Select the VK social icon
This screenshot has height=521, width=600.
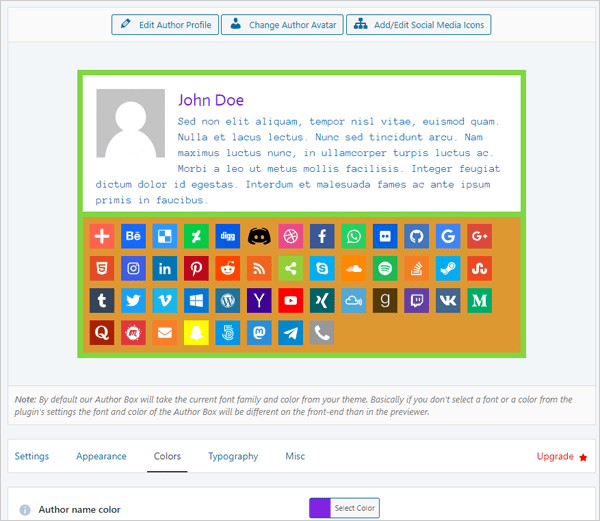click(448, 301)
